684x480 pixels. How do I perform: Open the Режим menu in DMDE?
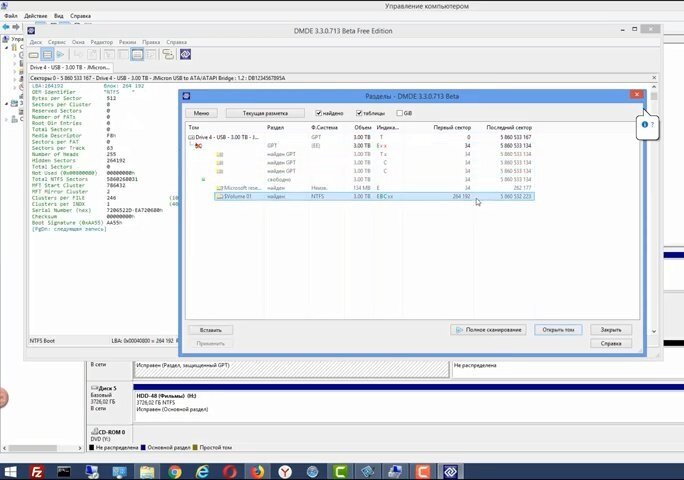[127, 42]
